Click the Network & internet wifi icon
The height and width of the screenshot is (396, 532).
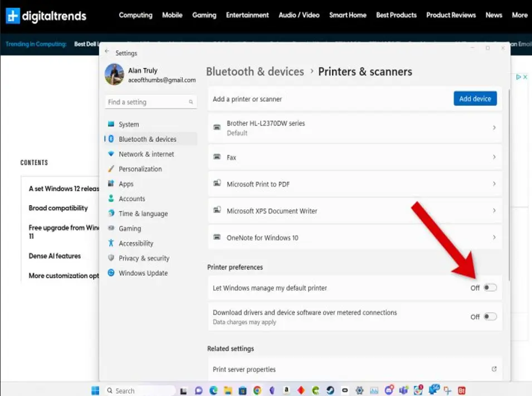click(111, 153)
